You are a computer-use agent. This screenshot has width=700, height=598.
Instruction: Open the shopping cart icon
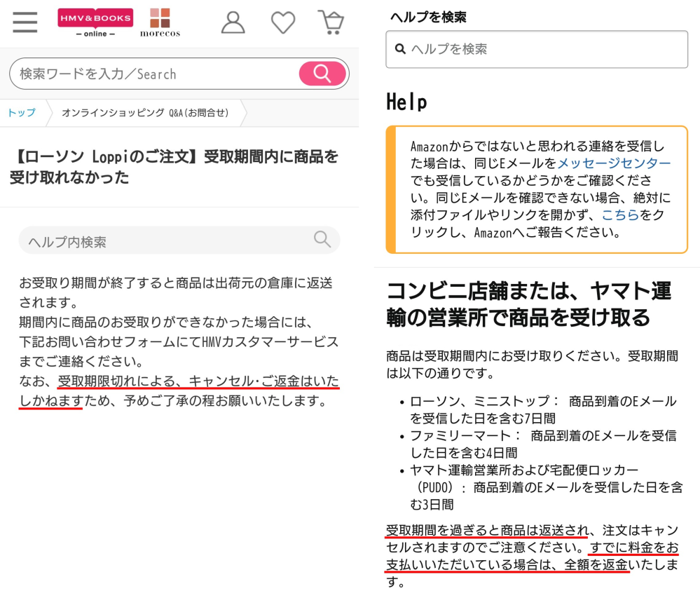coord(331,22)
